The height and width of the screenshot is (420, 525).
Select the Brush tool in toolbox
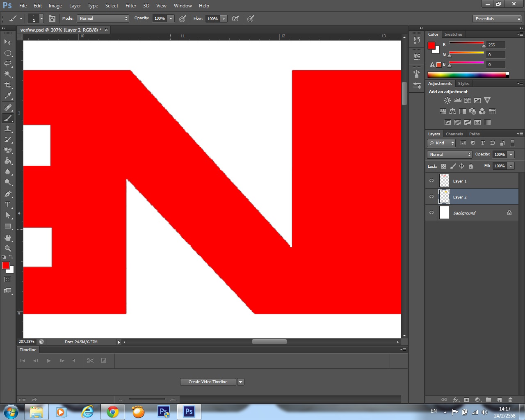[x=8, y=118]
